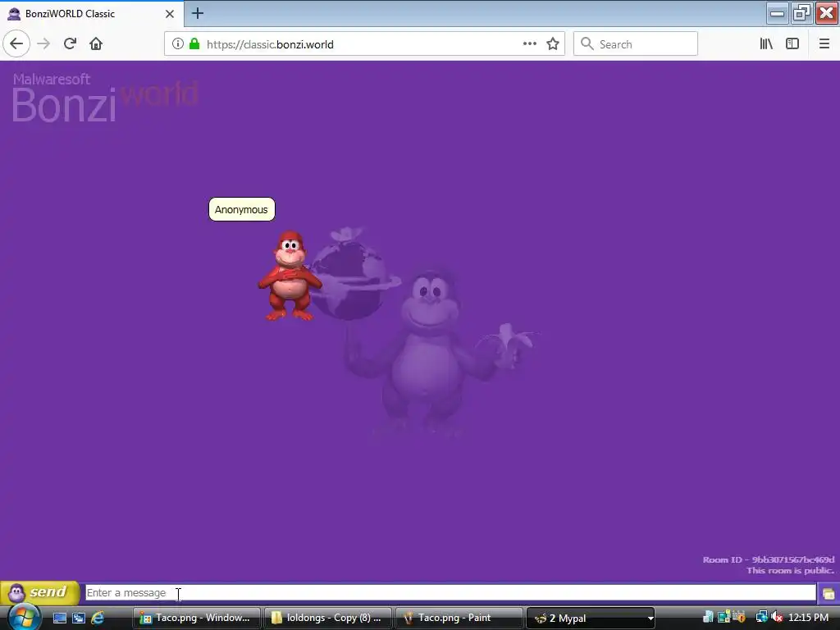Click 'This room is public.' text
The height and width of the screenshot is (630, 840).
point(790,571)
